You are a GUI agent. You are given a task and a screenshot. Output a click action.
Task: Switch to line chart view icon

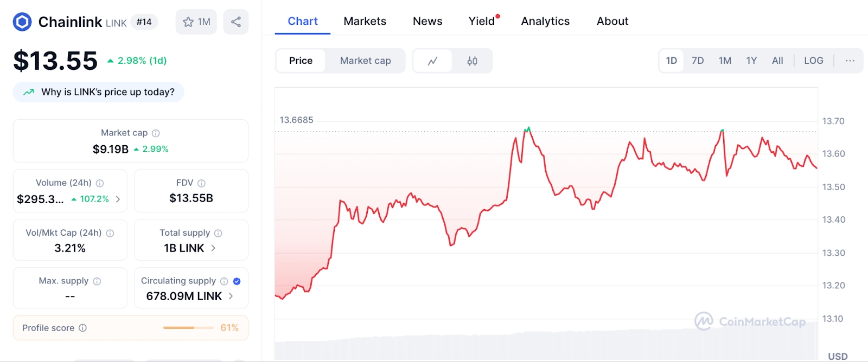(432, 61)
